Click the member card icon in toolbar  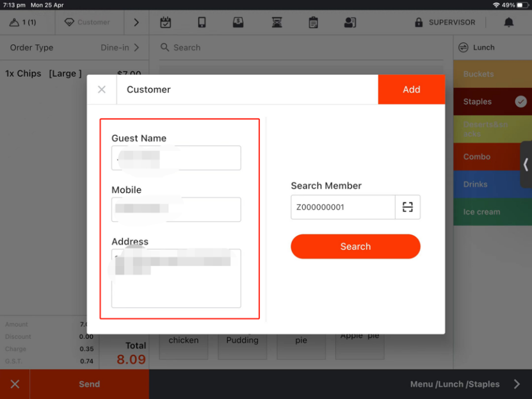(350, 22)
